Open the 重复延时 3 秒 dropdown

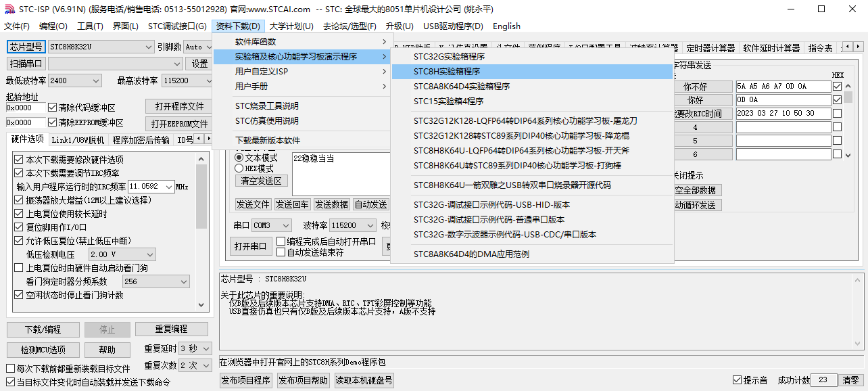click(x=196, y=348)
